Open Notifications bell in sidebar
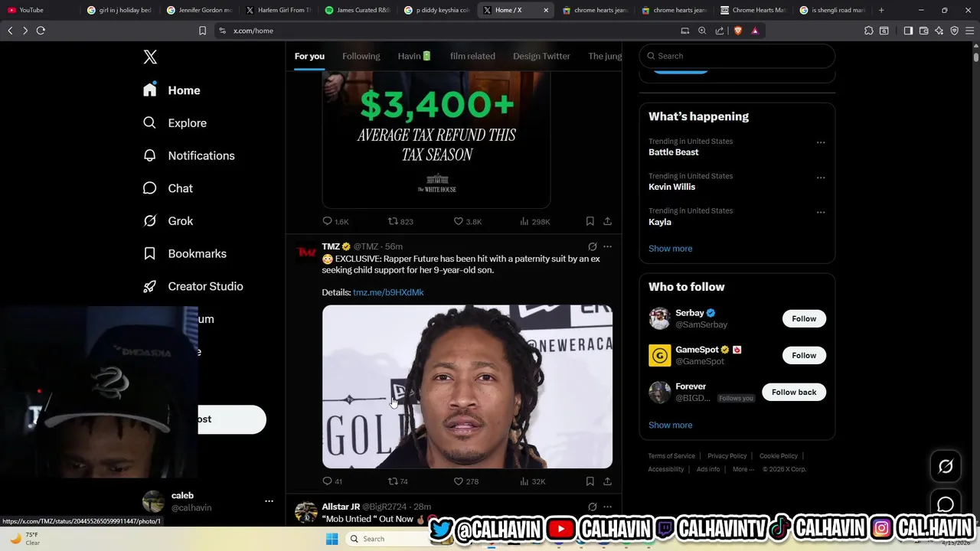 [188, 155]
